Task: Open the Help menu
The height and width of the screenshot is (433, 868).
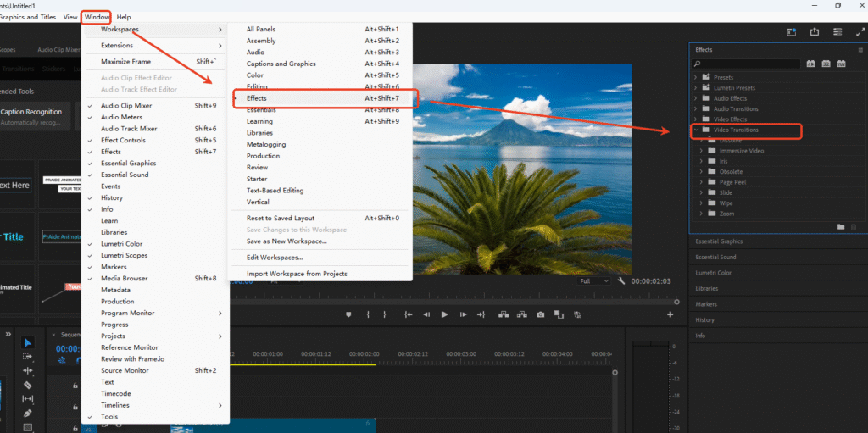Action: pyautogui.click(x=124, y=17)
